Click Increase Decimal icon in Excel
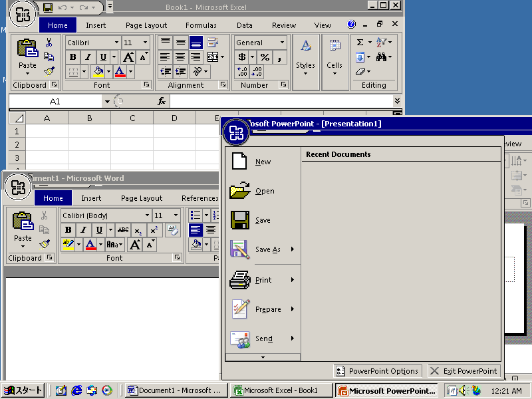The image size is (532, 399). 242,72
